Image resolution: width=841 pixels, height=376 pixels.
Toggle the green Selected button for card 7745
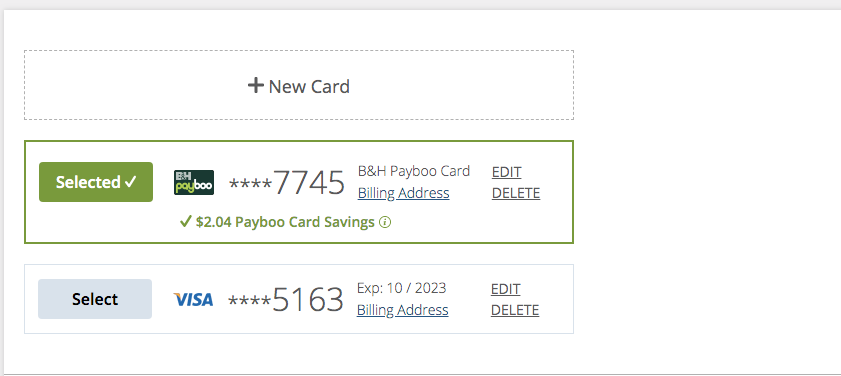96,182
